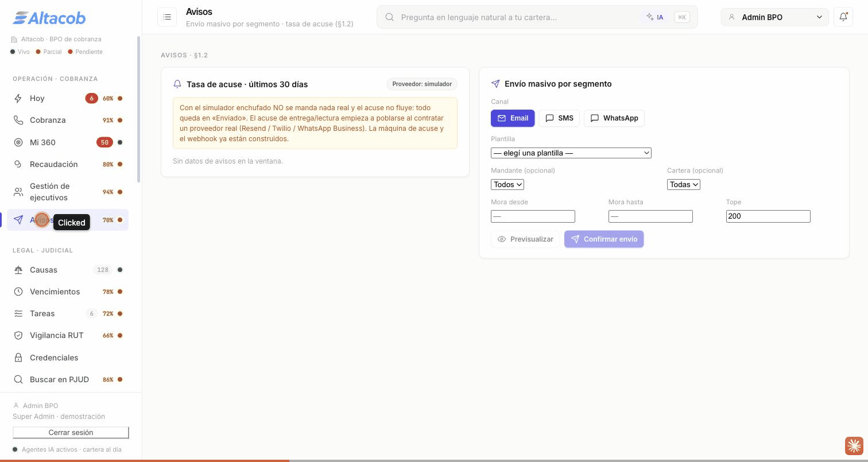Select WhatsApp channel
This screenshot has width=868, height=462.
614,118
